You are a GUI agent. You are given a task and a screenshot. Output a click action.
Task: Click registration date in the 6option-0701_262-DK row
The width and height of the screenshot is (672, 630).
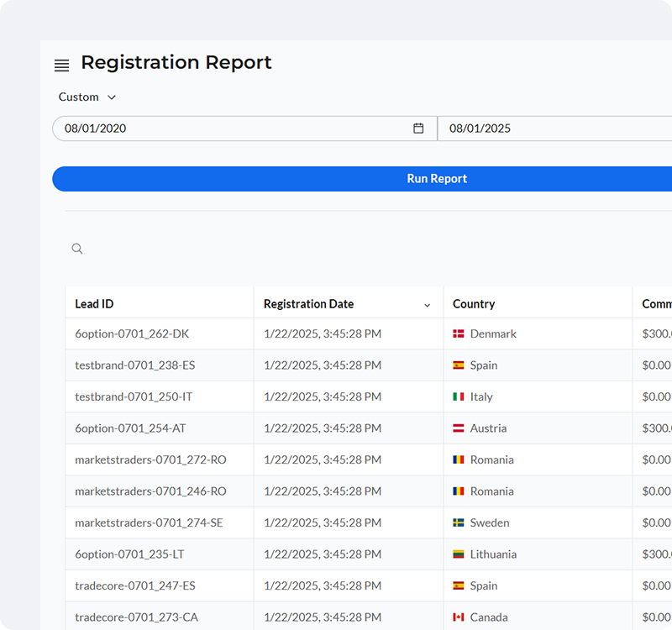coord(323,333)
